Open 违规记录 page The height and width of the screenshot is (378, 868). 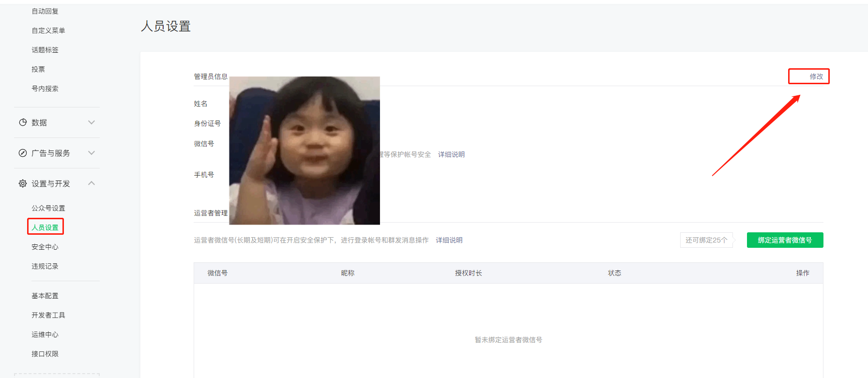point(45,266)
